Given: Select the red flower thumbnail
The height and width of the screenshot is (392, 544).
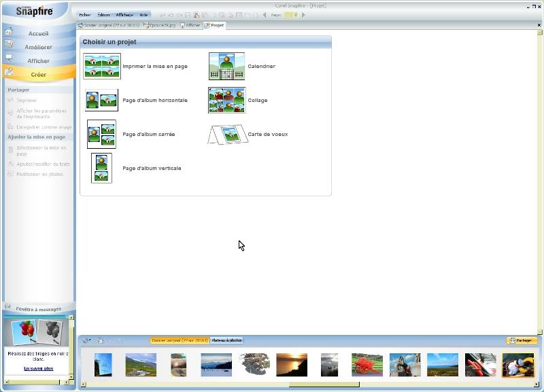Looking at the screenshot, I should tap(367, 365).
